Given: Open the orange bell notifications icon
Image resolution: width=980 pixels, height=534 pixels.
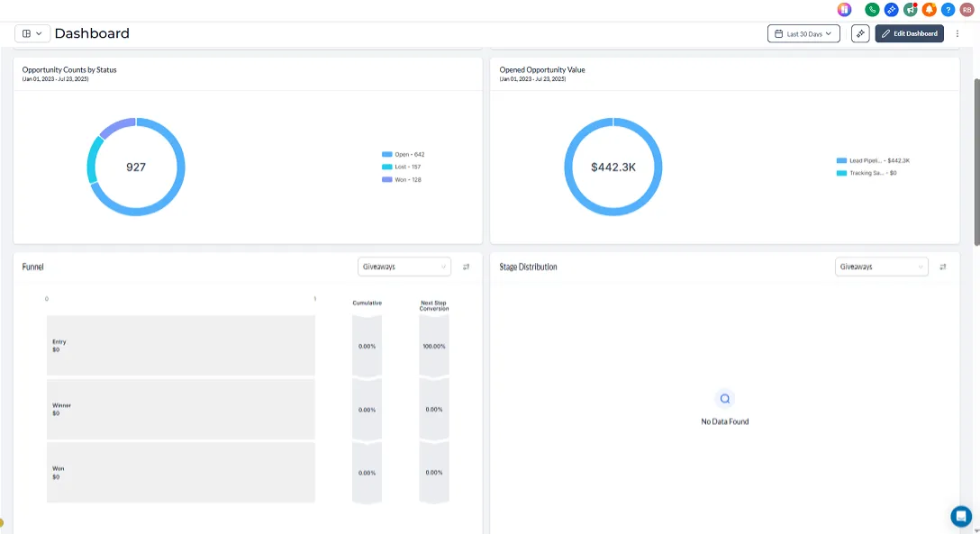Looking at the screenshot, I should 930,9.
